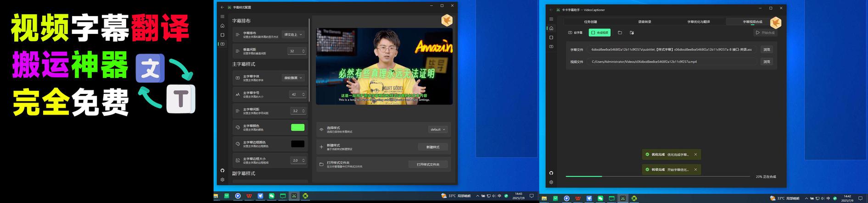The width and height of the screenshot is (868, 203).
Task: Click the 新建样式 button
Action: 432,147
